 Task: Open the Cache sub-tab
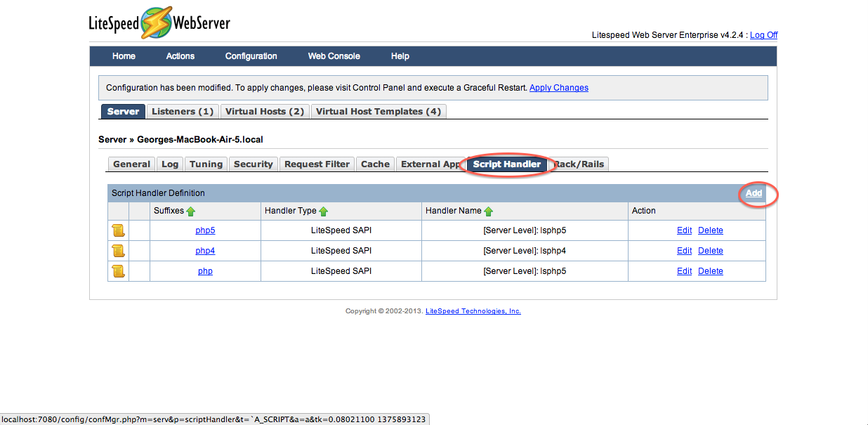(375, 164)
